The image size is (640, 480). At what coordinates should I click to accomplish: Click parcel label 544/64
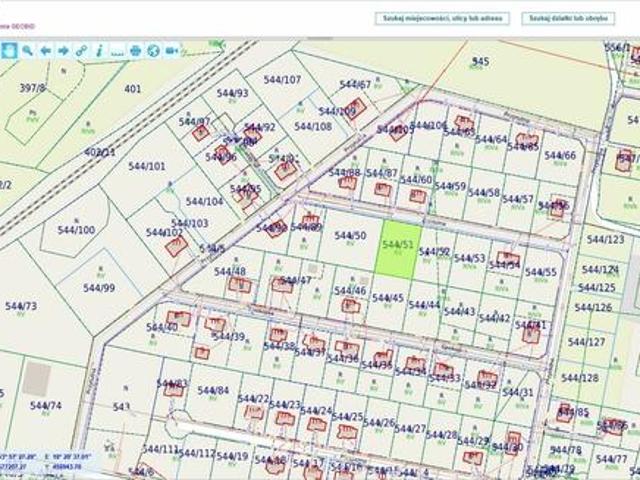point(491,139)
